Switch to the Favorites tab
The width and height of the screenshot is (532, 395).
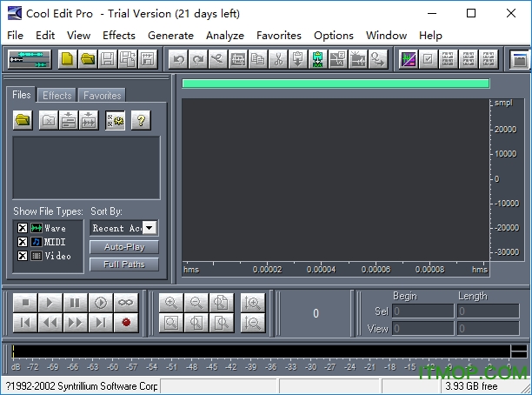(x=102, y=96)
